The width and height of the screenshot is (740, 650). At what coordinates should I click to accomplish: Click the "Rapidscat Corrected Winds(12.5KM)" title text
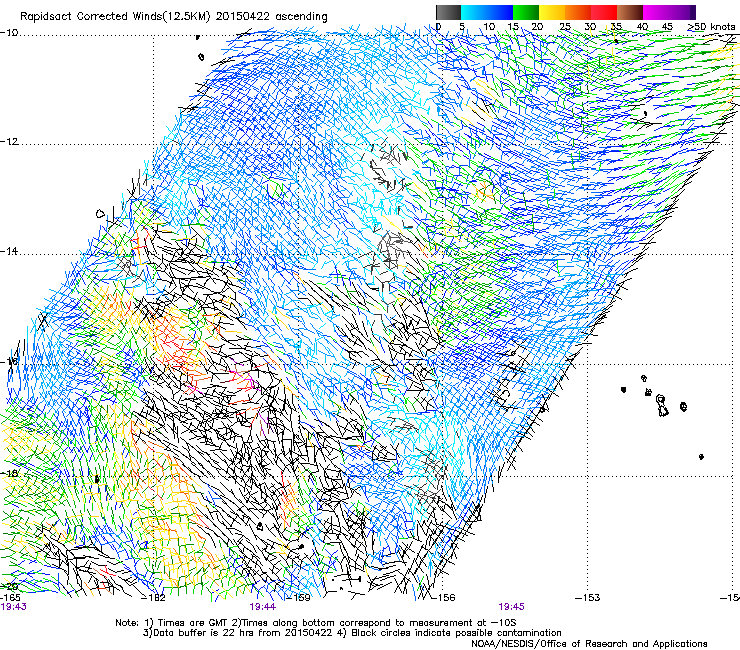116,17
